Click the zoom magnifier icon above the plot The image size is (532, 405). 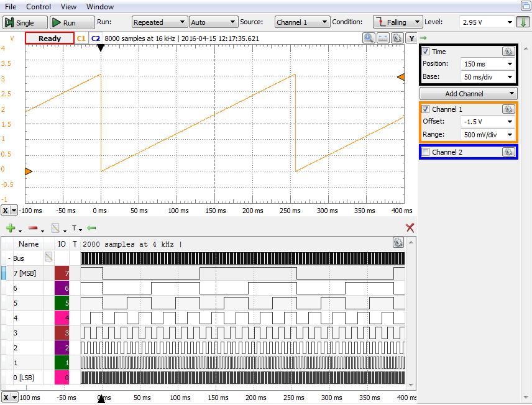(369, 38)
